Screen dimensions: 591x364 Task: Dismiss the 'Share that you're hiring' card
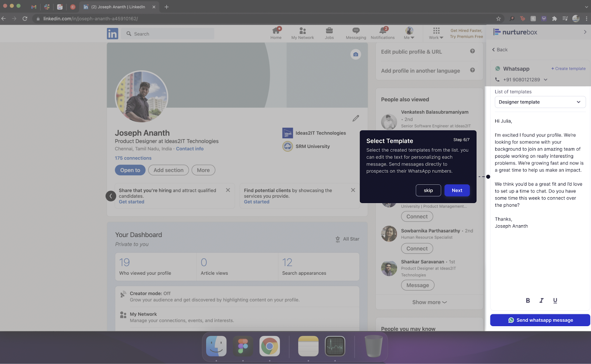tap(228, 190)
